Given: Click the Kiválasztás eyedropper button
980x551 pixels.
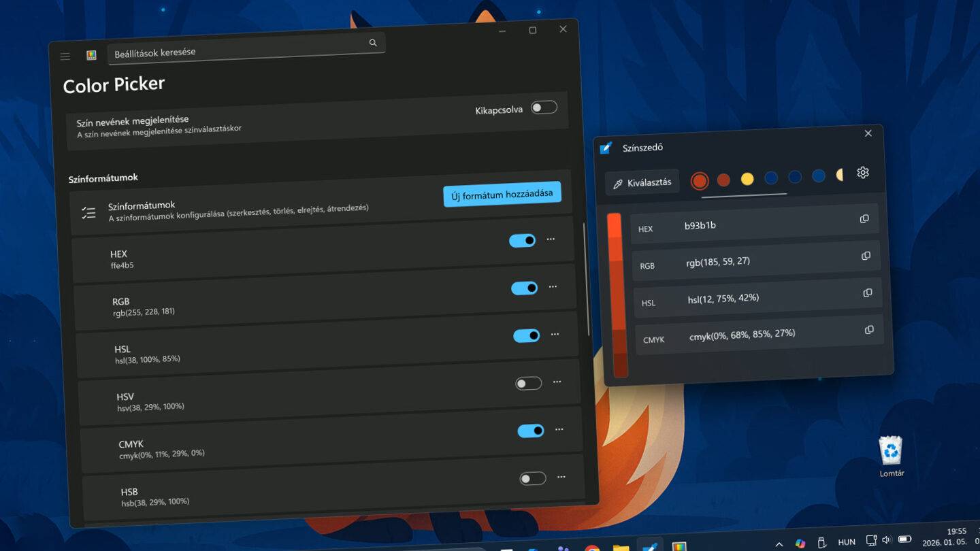Looking at the screenshot, I should [642, 182].
